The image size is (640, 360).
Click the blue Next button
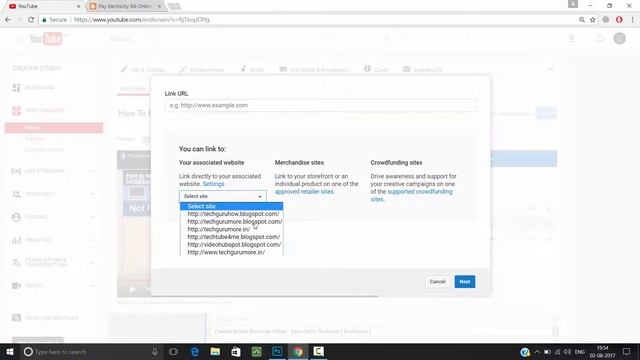[464, 282]
